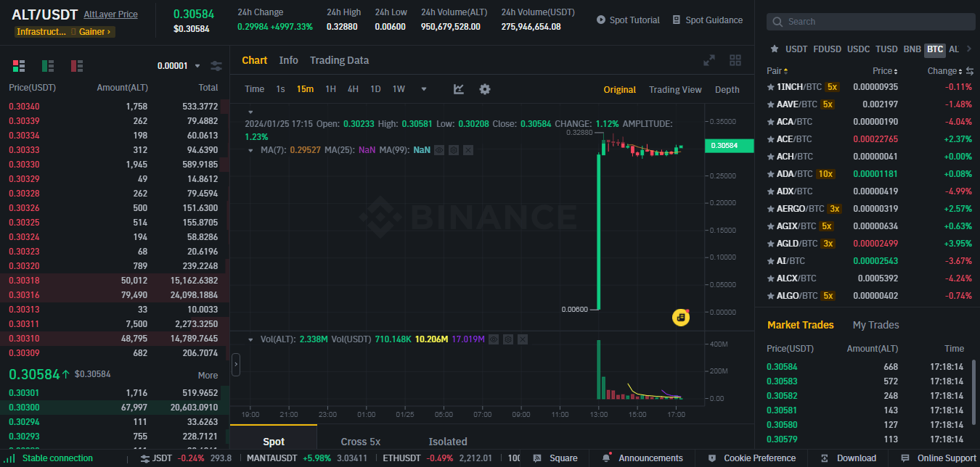The height and width of the screenshot is (467, 980).
Task: Open the chart indicators icon
Action: tap(458, 88)
